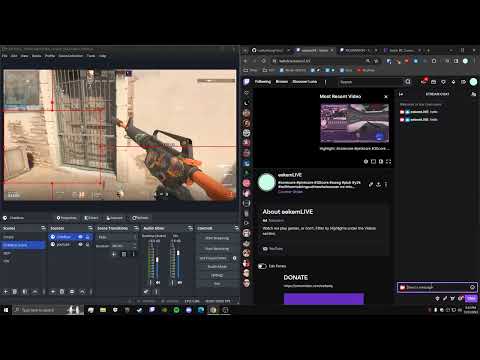
Task: Open the Twitch player settings gear
Action: (366, 162)
